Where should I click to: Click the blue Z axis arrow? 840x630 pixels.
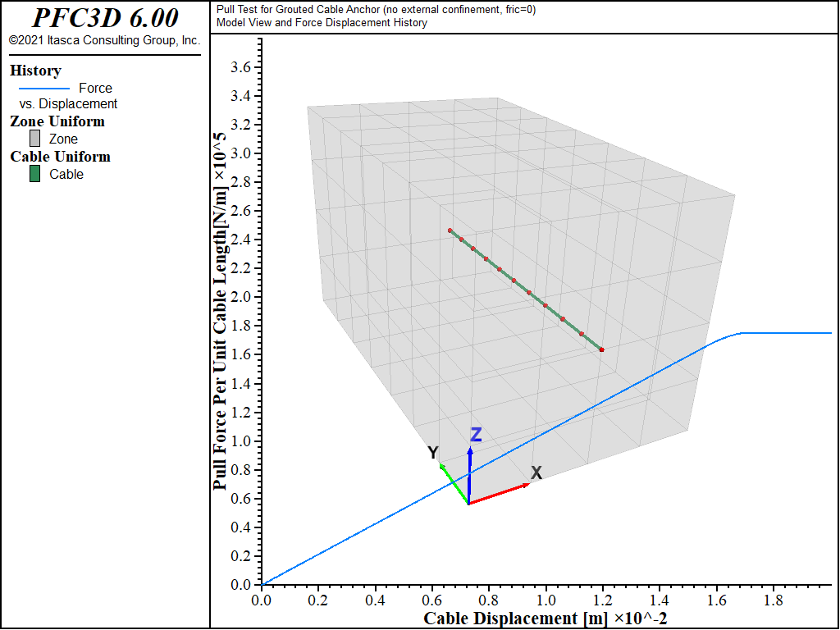[469, 476]
